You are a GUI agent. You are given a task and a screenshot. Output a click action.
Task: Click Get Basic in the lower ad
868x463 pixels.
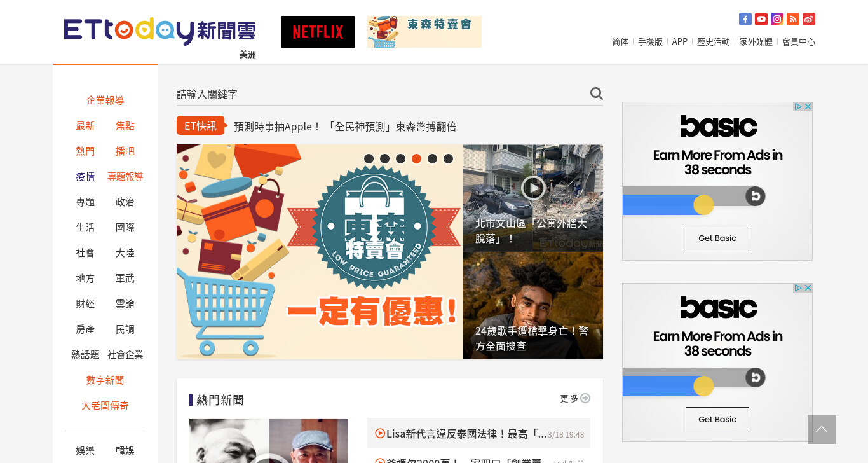point(717,420)
